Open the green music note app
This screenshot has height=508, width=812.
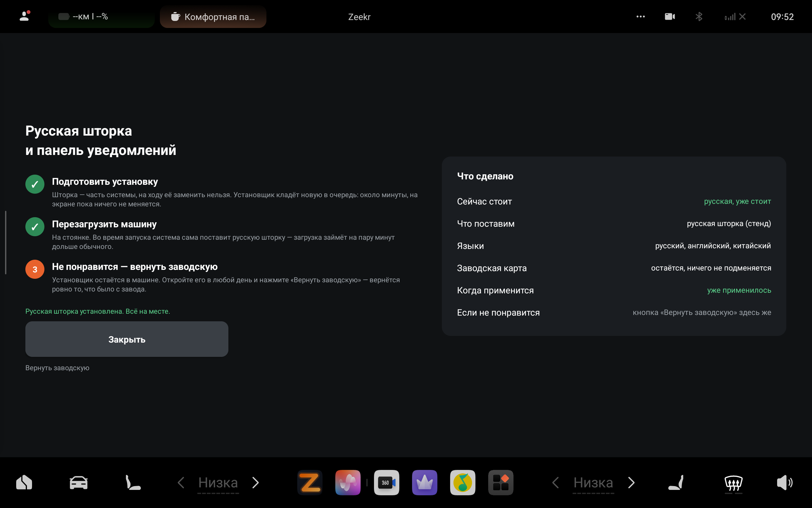point(463,483)
